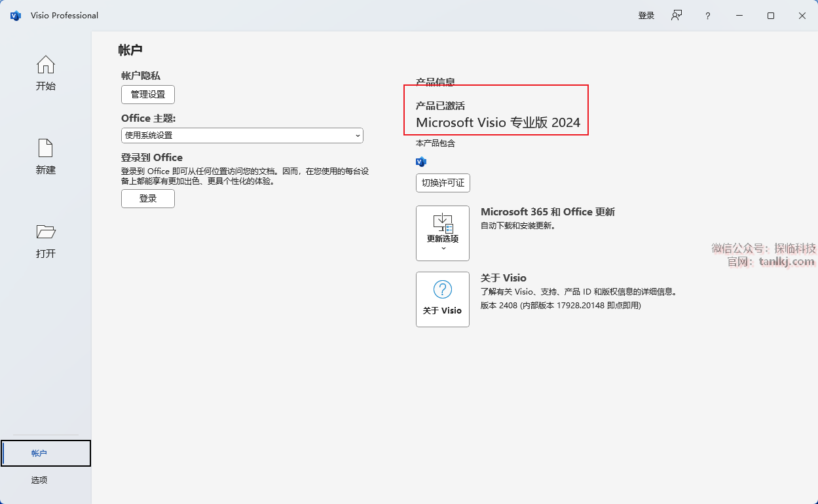Click the 登录 button under 登录到 Office
The image size is (818, 504).
coord(148,198)
